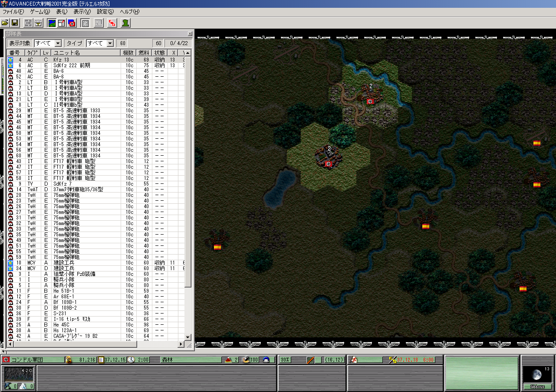Click the green soldier bust toolbar icon
This screenshot has height=392, width=556.
pos(125,23)
